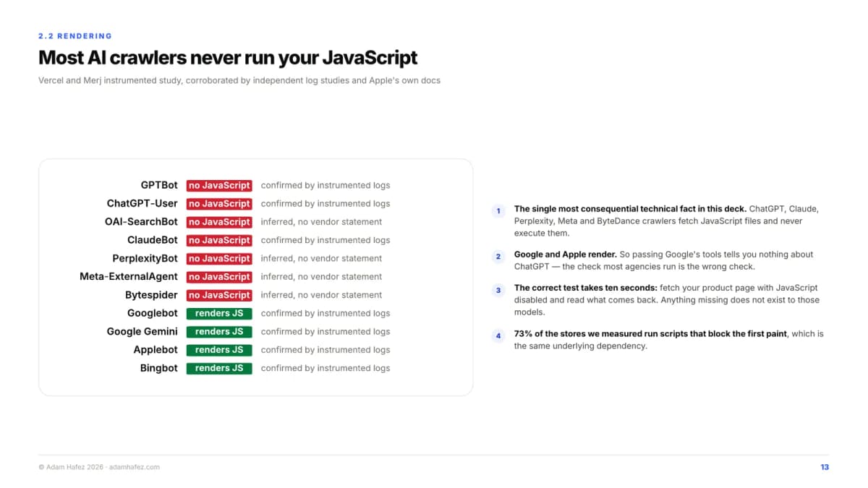Click the 'ChatGPT-User' crawler name

[x=142, y=203]
